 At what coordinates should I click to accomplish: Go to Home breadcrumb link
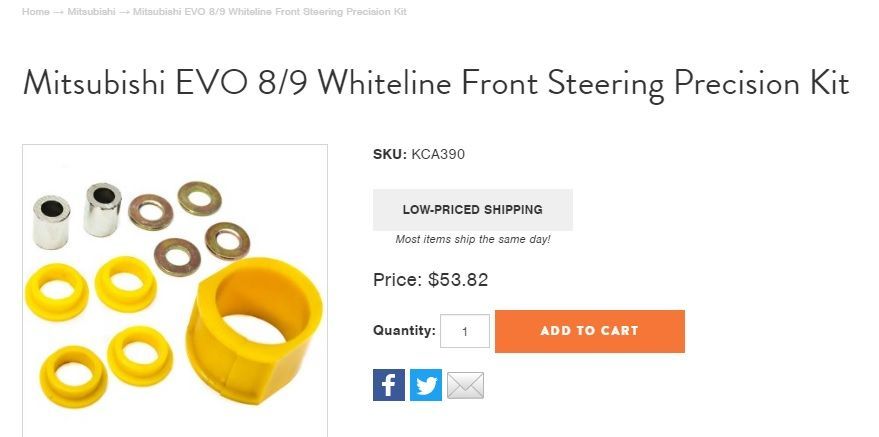pyautogui.click(x=35, y=12)
